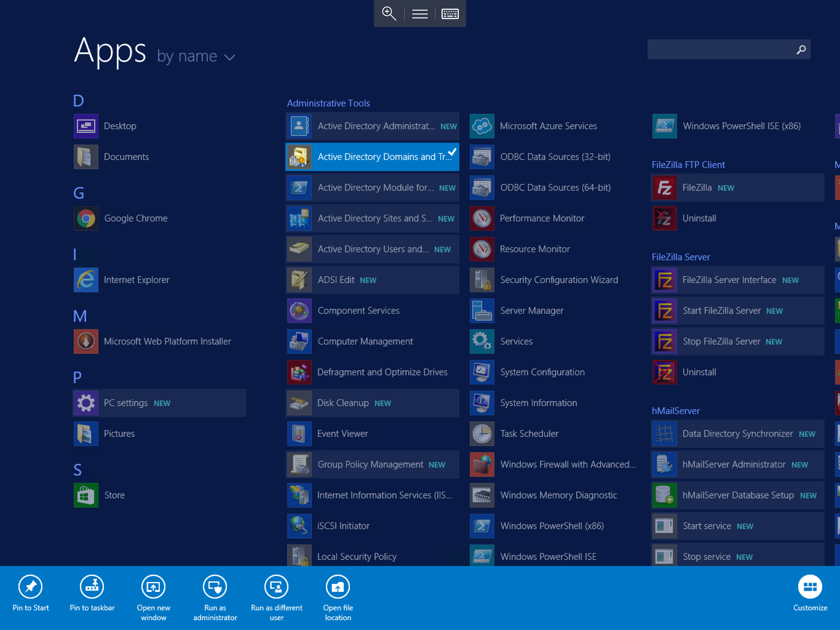Open Disk Cleanup entry
Viewport: 840px width, 630px height.
[372, 403]
